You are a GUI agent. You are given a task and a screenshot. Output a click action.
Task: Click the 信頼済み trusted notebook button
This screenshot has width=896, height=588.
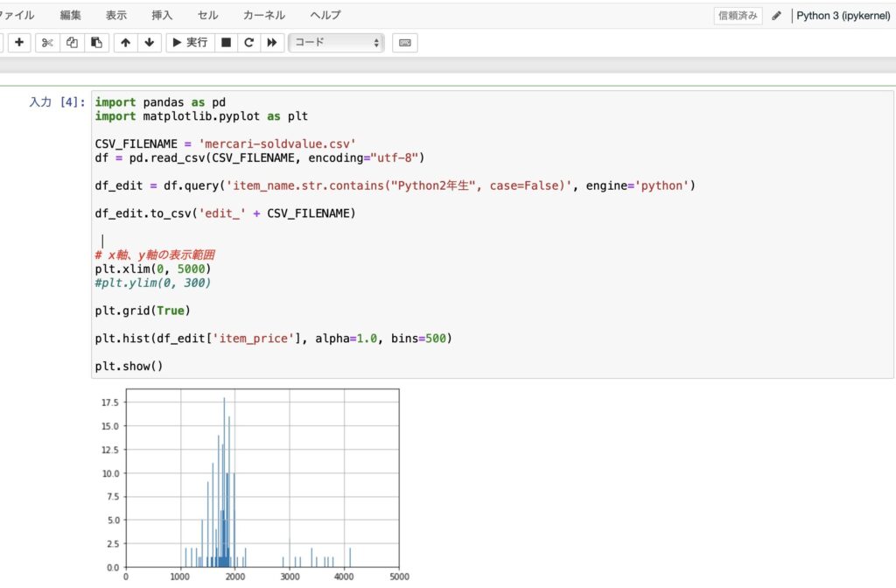(738, 16)
